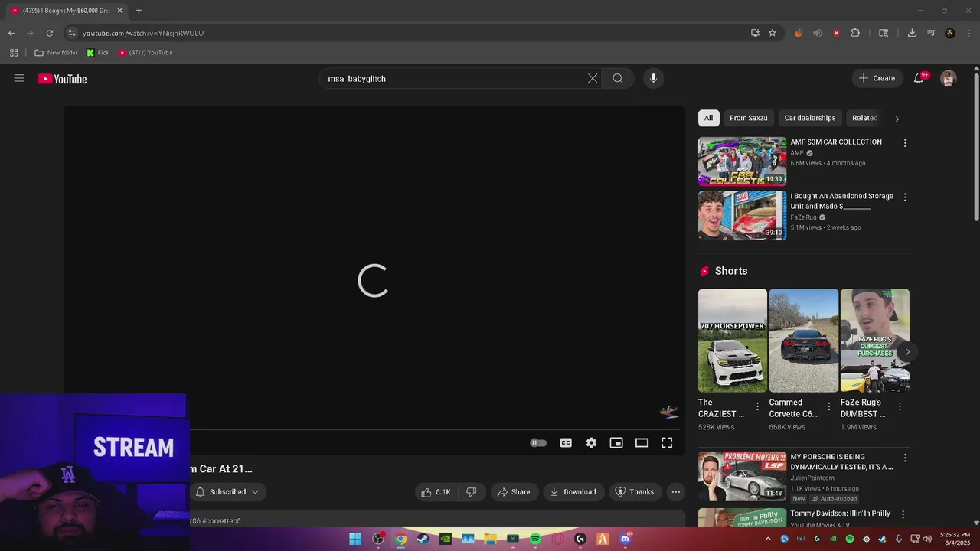
Task: Show more filter chips with right arrow
Action: [897, 119]
